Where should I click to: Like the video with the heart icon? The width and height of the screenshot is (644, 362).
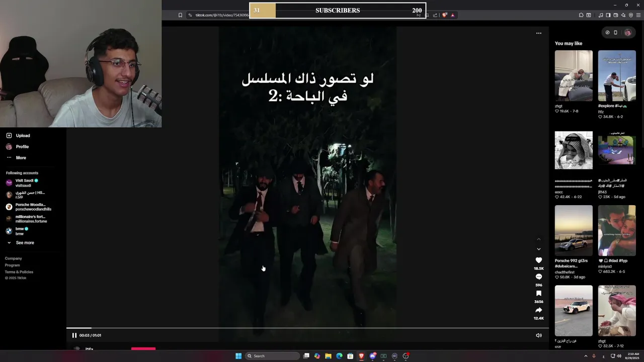click(538, 260)
